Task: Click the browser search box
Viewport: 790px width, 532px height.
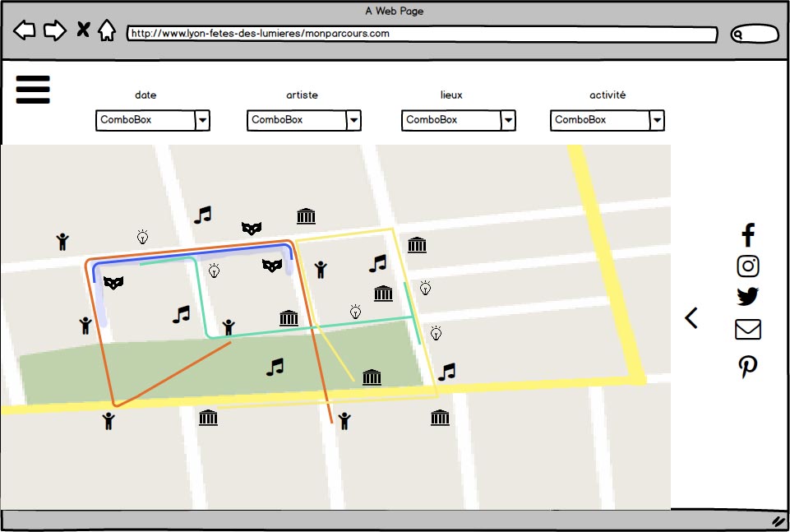Action: tap(755, 35)
